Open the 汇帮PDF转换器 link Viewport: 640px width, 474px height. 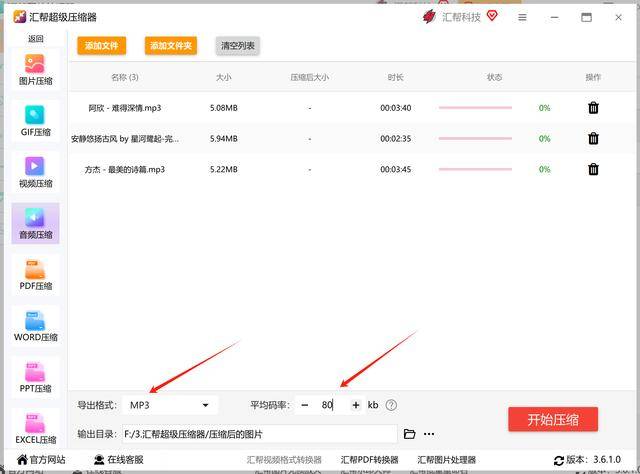369,460
